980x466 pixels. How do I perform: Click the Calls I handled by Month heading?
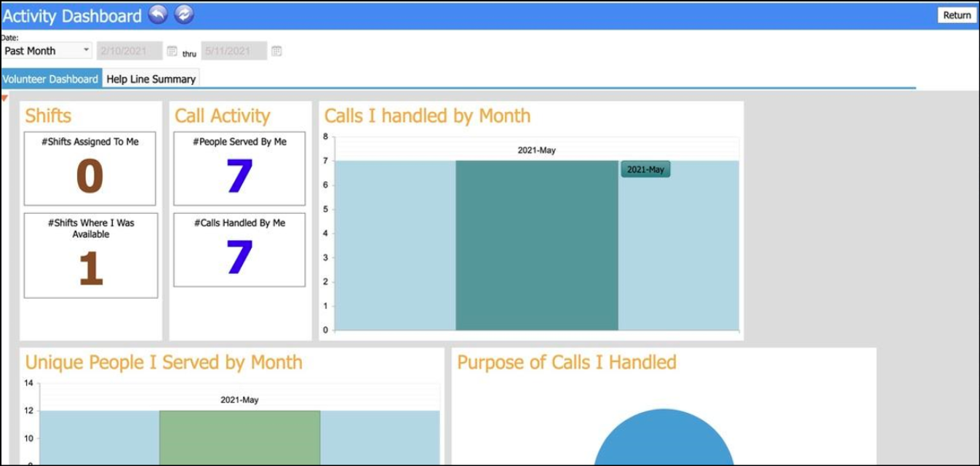click(x=427, y=116)
